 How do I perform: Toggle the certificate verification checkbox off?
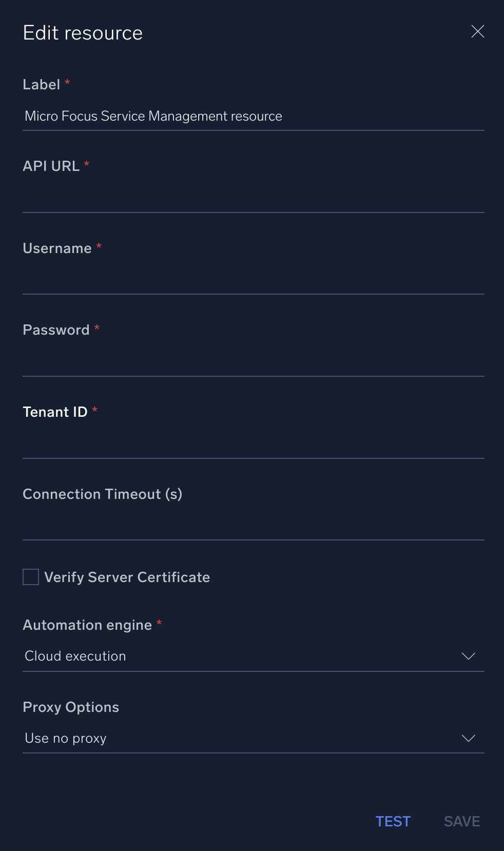30,577
